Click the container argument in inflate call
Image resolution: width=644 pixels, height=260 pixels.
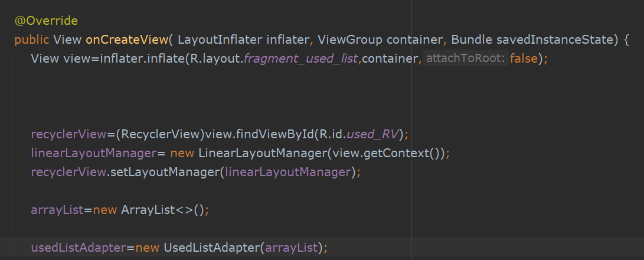[390, 59]
